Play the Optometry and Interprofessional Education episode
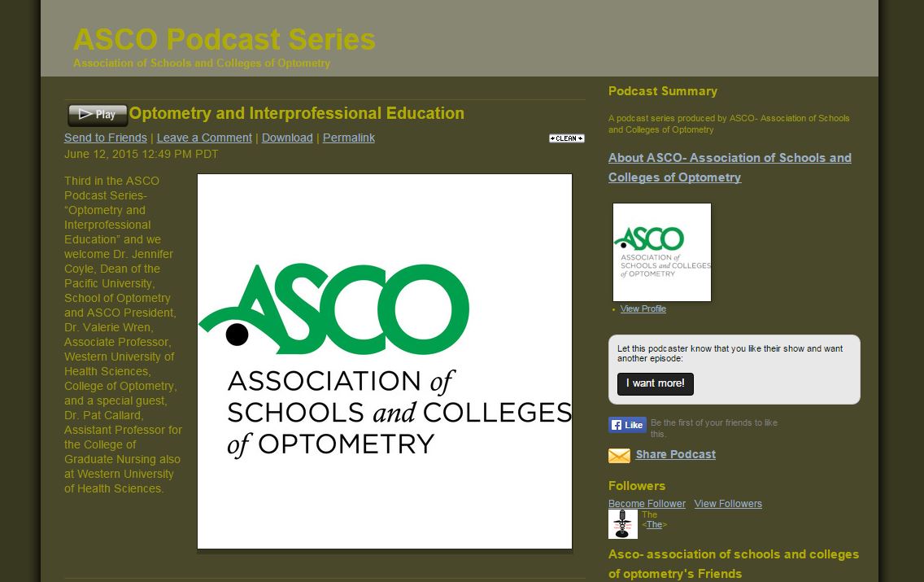The image size is (924, 582). [x=98, y=115]
